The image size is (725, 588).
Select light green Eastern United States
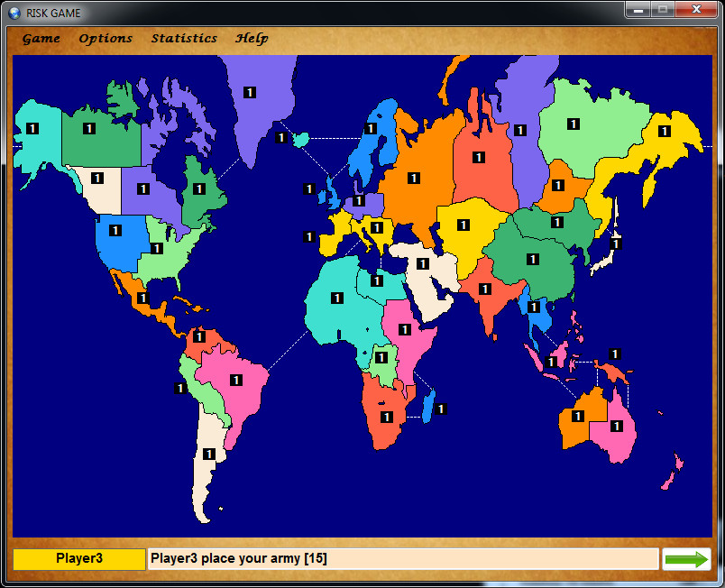(157, 249)
